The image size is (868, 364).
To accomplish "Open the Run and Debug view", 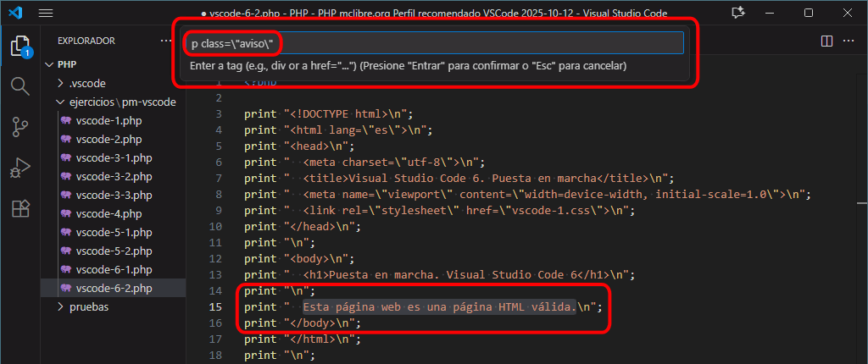I will pos(19,168).
